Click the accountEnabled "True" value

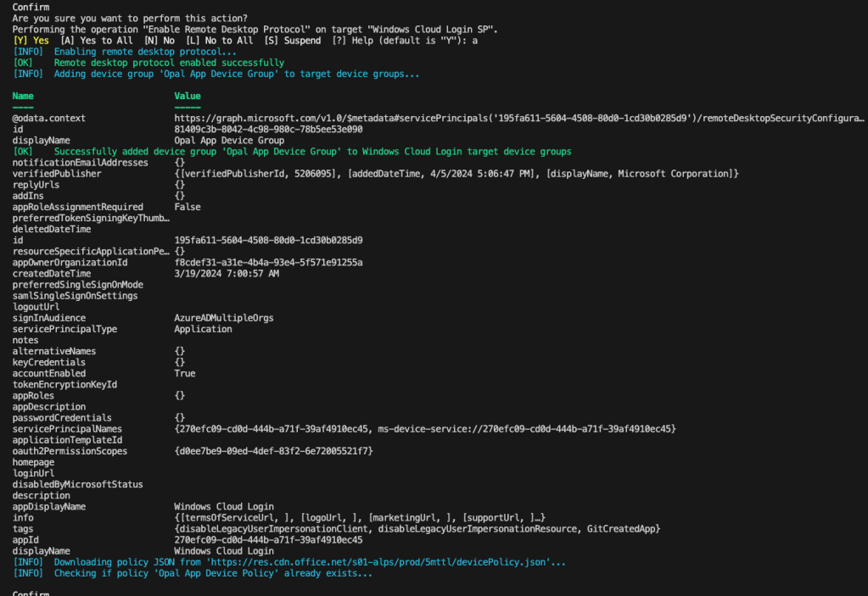tap(185, 373)
